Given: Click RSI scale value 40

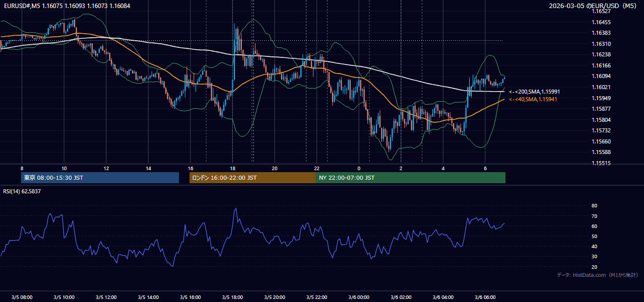Looking at the screenshot, I should (x=594, y=246).
